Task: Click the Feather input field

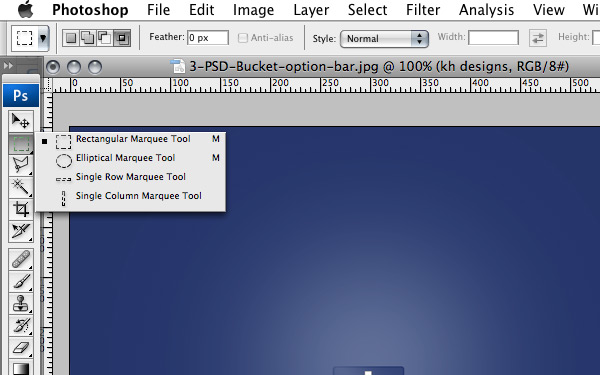Action: [208, 38]
